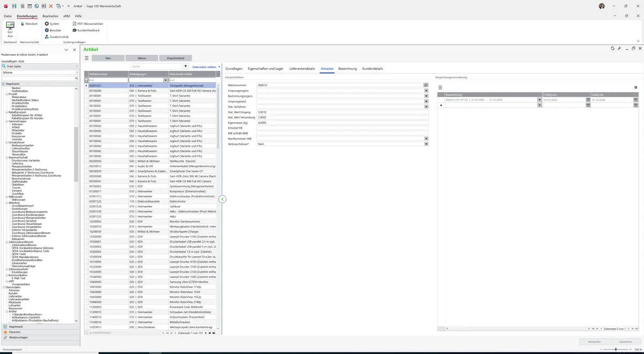Open calendar picker for Gültig bis 31.12.2028

tap(636, 100)
